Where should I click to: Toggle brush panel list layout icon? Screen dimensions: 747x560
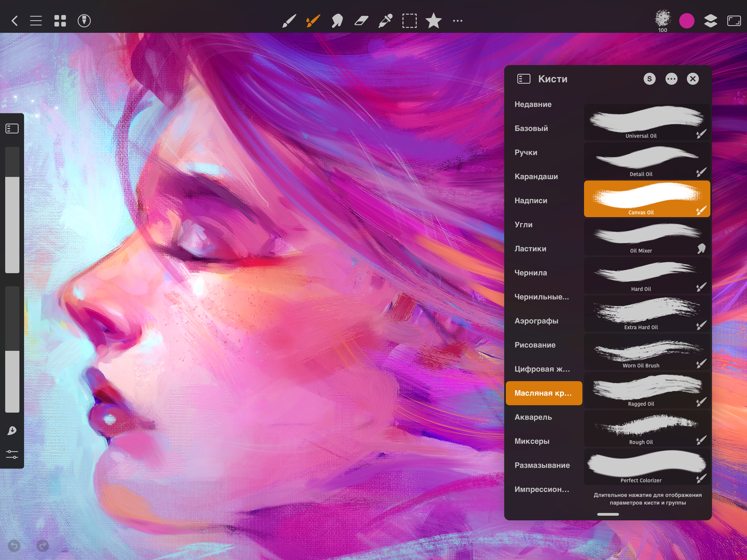click(523, 79)
